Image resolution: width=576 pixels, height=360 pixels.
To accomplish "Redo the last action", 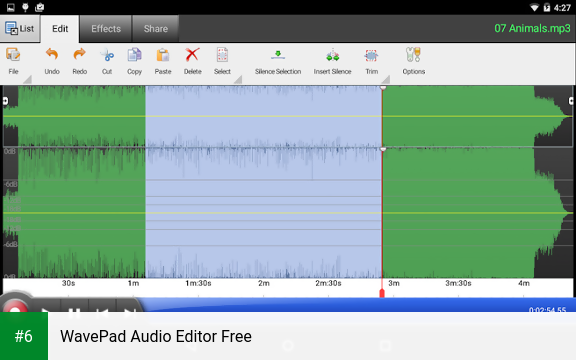I will [x=79, y=61].
